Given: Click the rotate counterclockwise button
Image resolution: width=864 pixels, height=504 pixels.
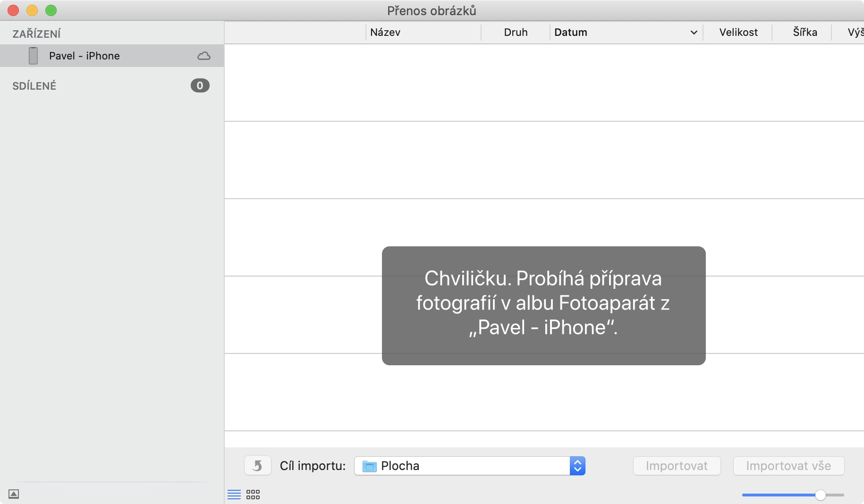Looking at the screenshot, I should [257, 466].
